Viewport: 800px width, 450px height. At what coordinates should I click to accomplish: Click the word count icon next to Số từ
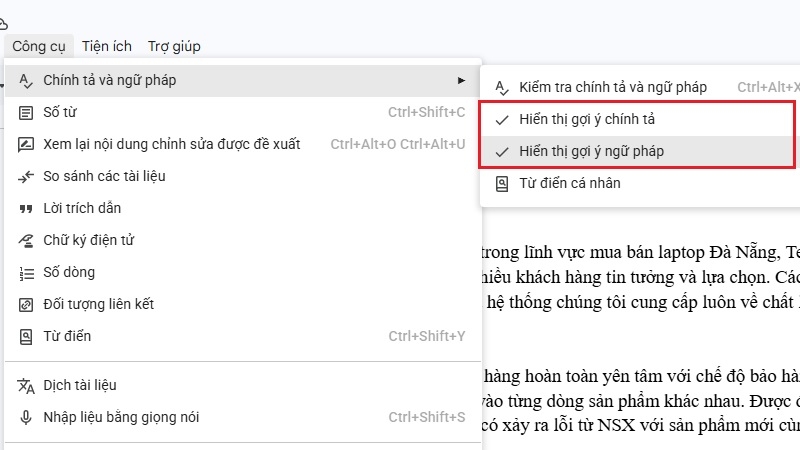pos(26,113)
